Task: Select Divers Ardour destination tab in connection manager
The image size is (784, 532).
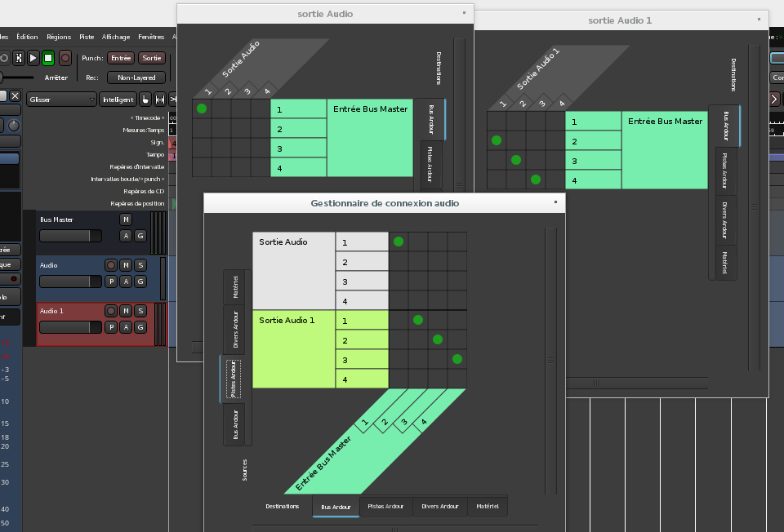Action: coord(440,506)
